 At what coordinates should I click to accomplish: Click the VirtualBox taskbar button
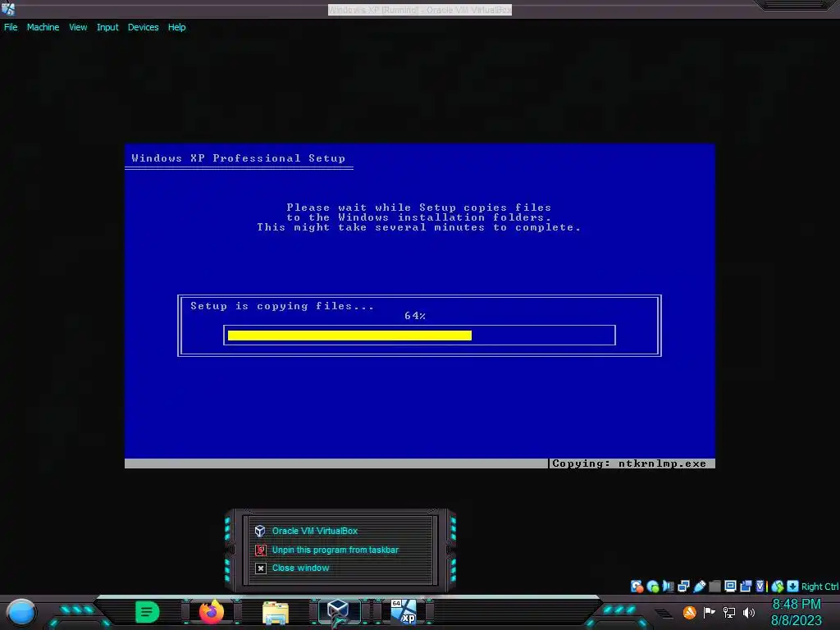coord(338,612)
